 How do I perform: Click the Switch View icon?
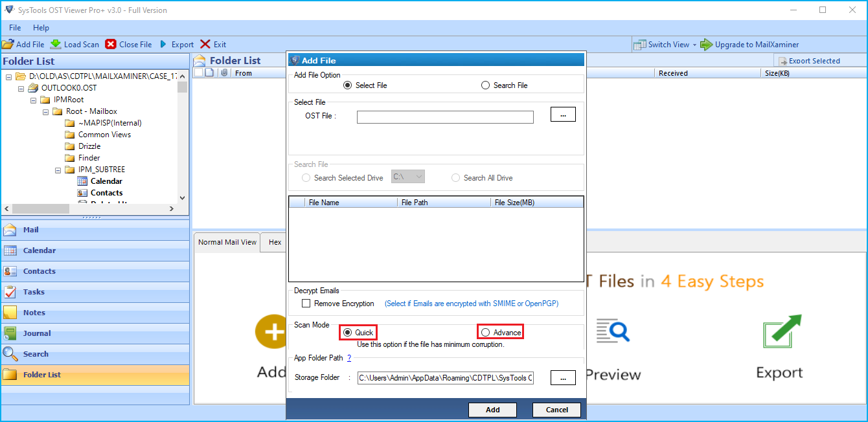tap(640, 45)
